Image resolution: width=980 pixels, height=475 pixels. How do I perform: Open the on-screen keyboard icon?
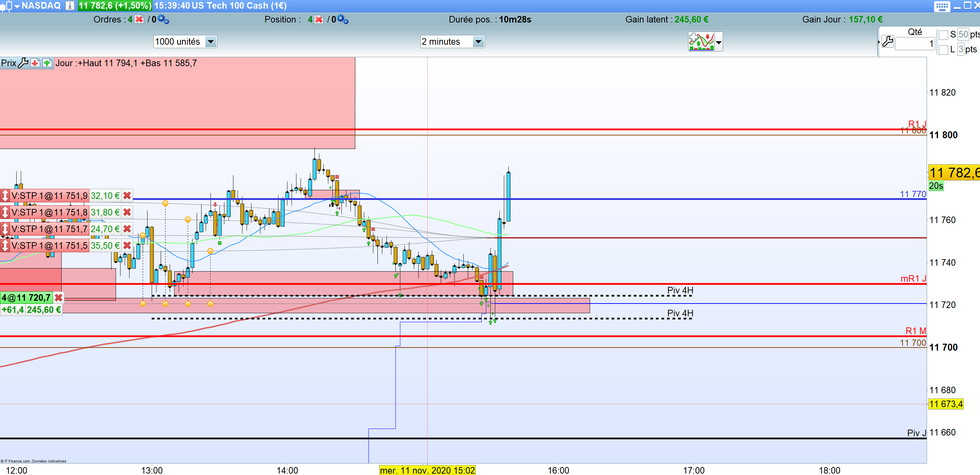pos(942,6)
